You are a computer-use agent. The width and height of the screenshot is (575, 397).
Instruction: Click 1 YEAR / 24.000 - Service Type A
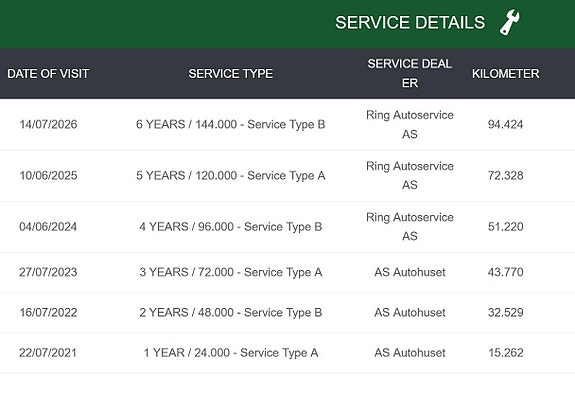click(231, 353)
